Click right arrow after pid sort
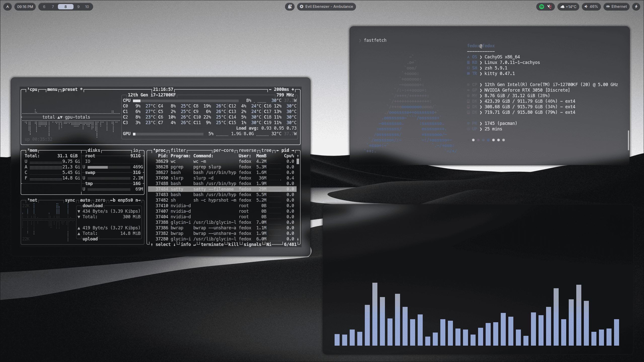This screenshot has height=362, width=644. pos(293,150)
